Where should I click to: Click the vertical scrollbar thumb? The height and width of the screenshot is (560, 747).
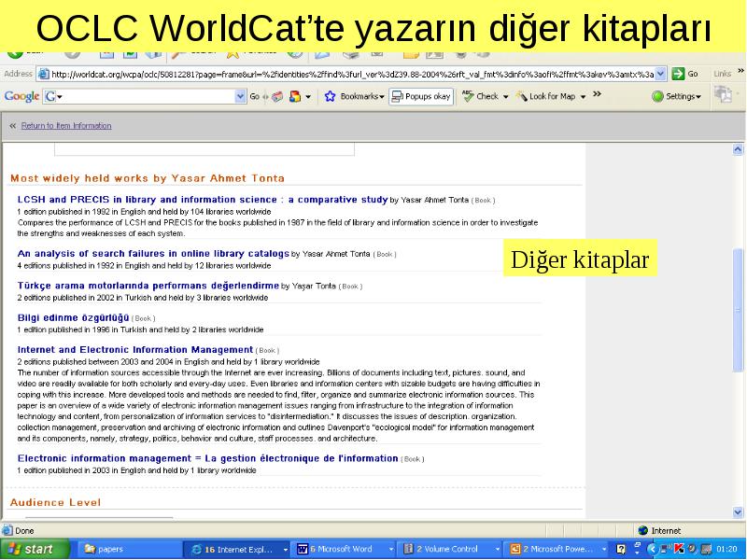tap(738, 310)
